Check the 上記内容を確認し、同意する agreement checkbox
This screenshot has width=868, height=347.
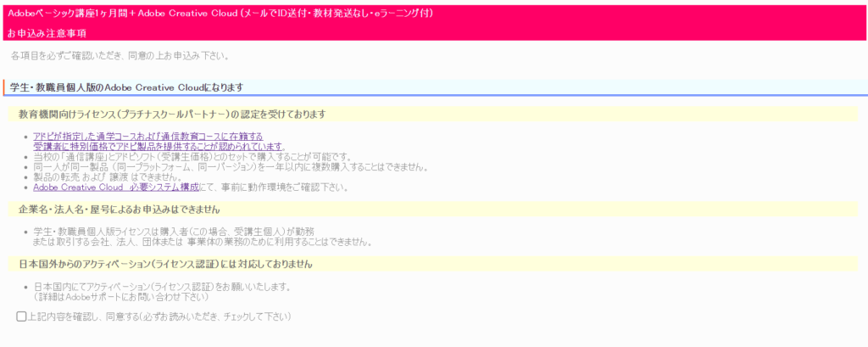point(21,316)
